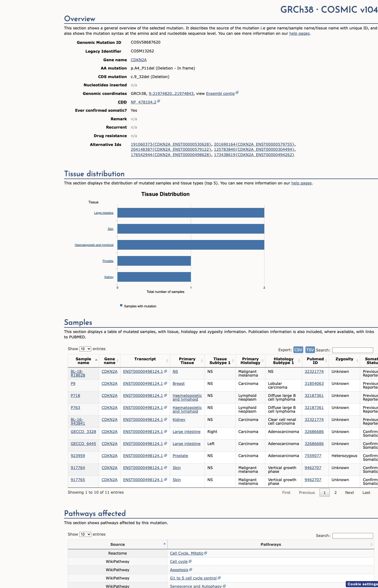Image resolution: width=378 pixels, height=588 pixels.
Task: Open NP_478104.2 CDD link
Action: [x=143, y=102]
